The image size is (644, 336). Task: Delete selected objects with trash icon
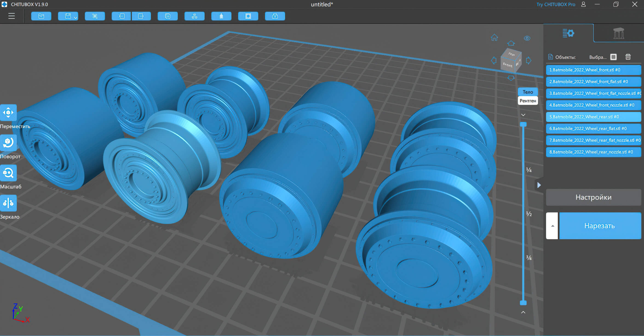pos(628,57)
